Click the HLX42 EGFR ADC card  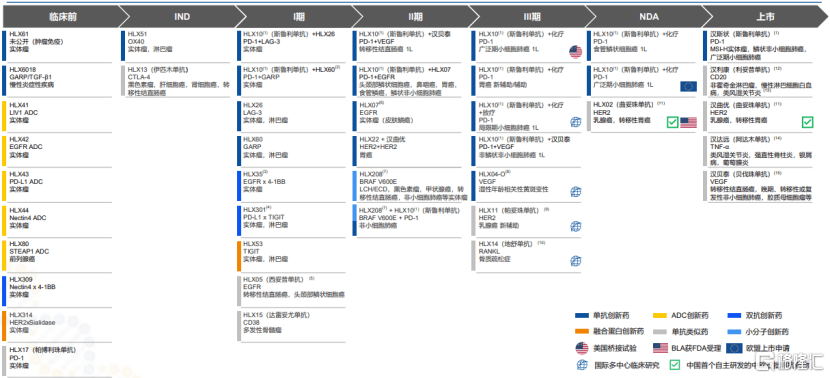(x=57, y=150)
